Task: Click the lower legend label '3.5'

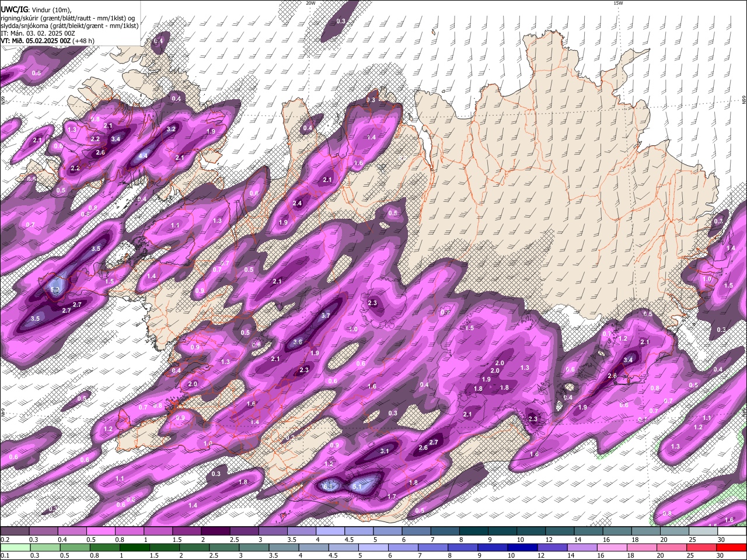Action: click(273, 556)
